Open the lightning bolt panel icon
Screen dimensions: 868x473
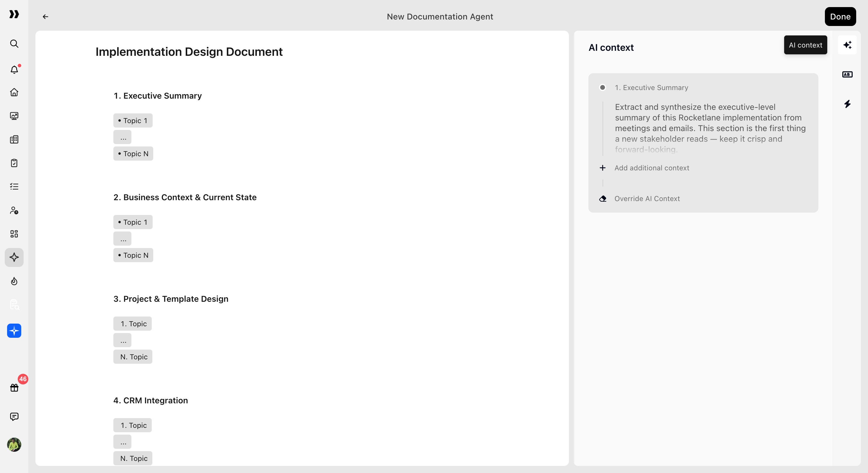[847, 104]
